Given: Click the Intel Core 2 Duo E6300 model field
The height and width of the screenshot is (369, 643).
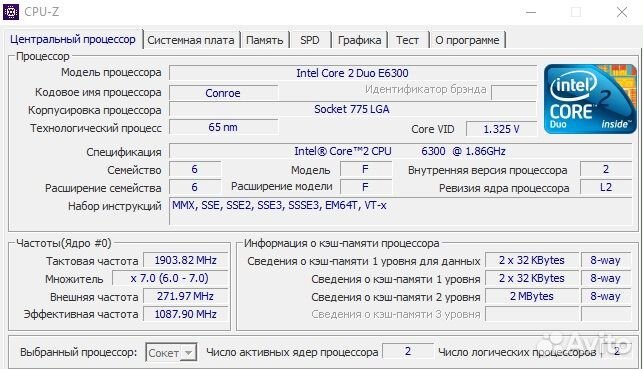Looking at the screenshot, I should [x=353, y=73].
